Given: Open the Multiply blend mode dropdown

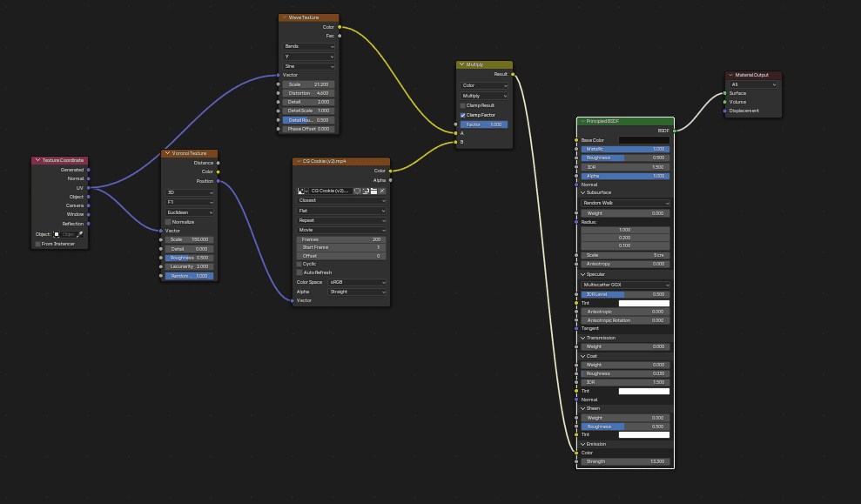Looking at the screenshot, I should coord(484,96).
